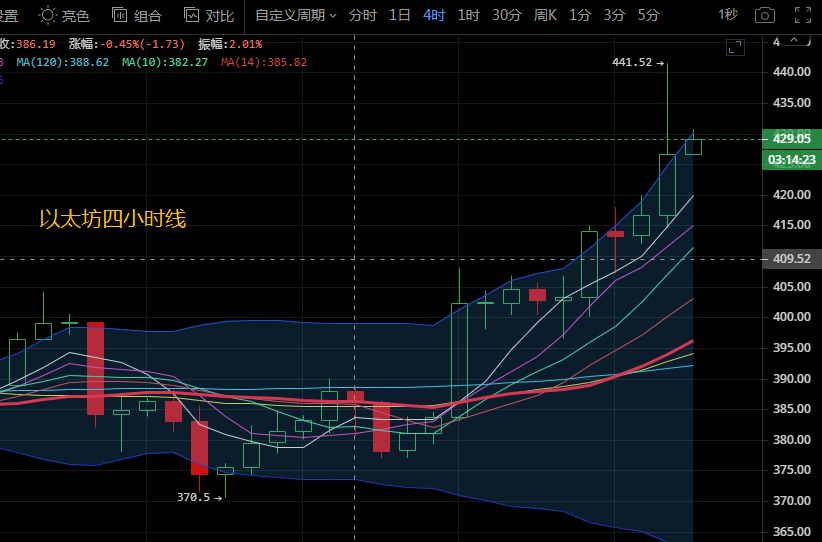Open the 组合 layout combination icon
This screenshot has width=822, height=542.
point(120,15)
